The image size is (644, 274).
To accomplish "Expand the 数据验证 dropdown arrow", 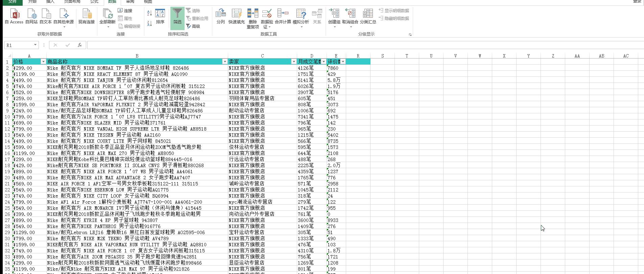I will pos(269,27).
